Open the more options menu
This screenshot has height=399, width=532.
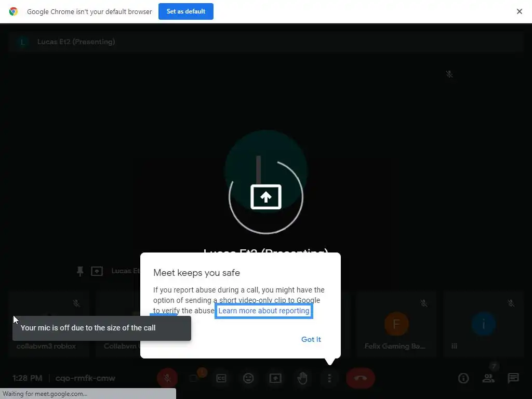329,378
